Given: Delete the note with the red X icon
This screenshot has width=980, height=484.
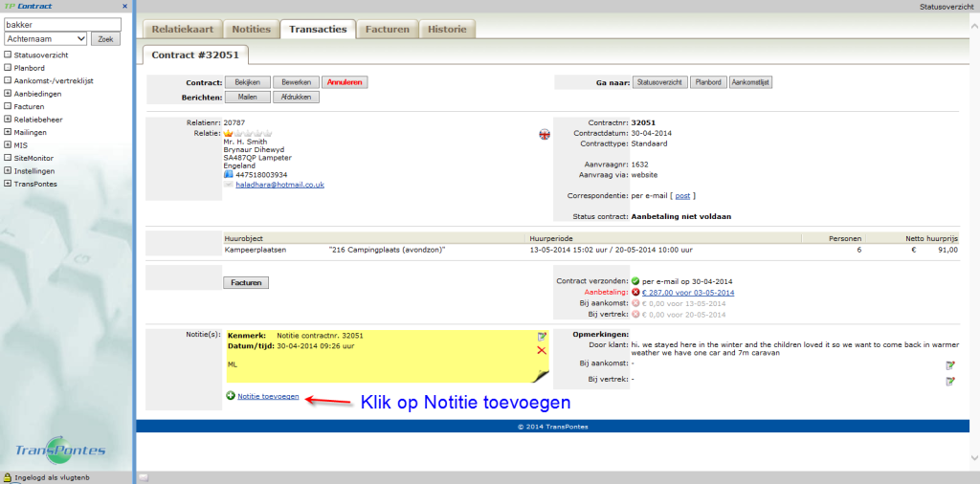Looking at the screenshot, I should coord(542,351).
